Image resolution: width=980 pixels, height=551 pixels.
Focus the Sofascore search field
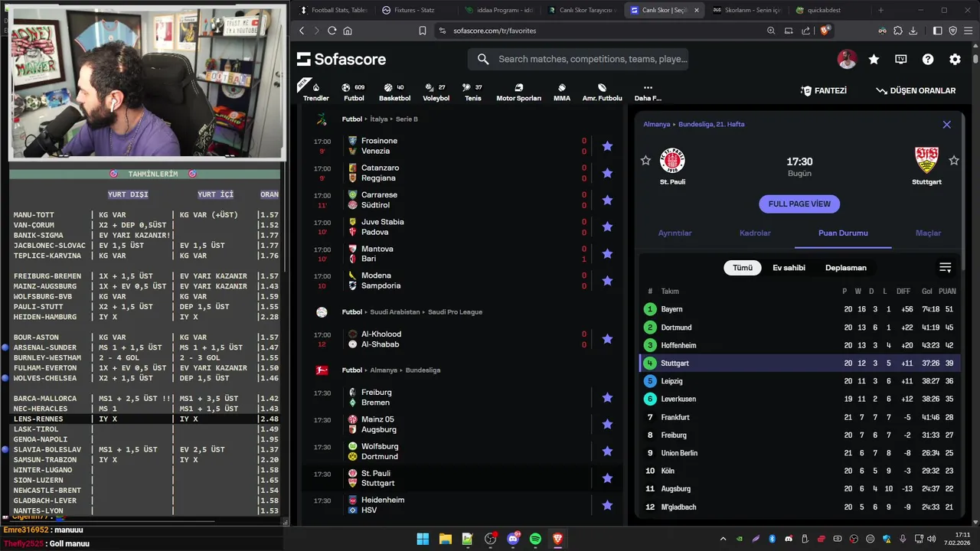pyautogui.click(x=578, y=59)
